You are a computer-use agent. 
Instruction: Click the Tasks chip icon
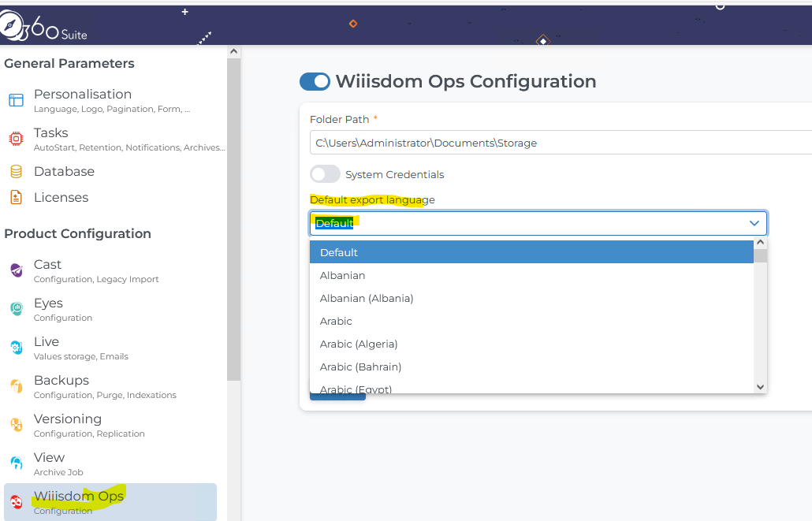(x=16, y=139)
